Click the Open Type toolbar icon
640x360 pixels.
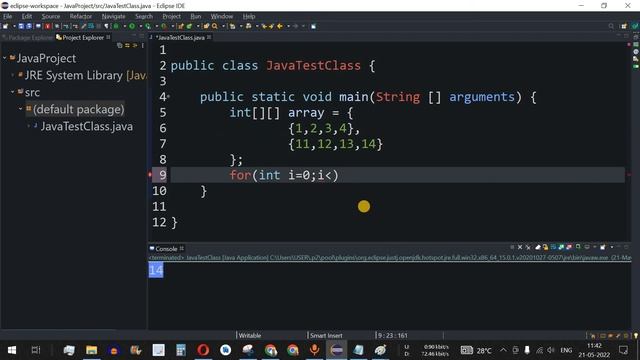tap(206, 26)
